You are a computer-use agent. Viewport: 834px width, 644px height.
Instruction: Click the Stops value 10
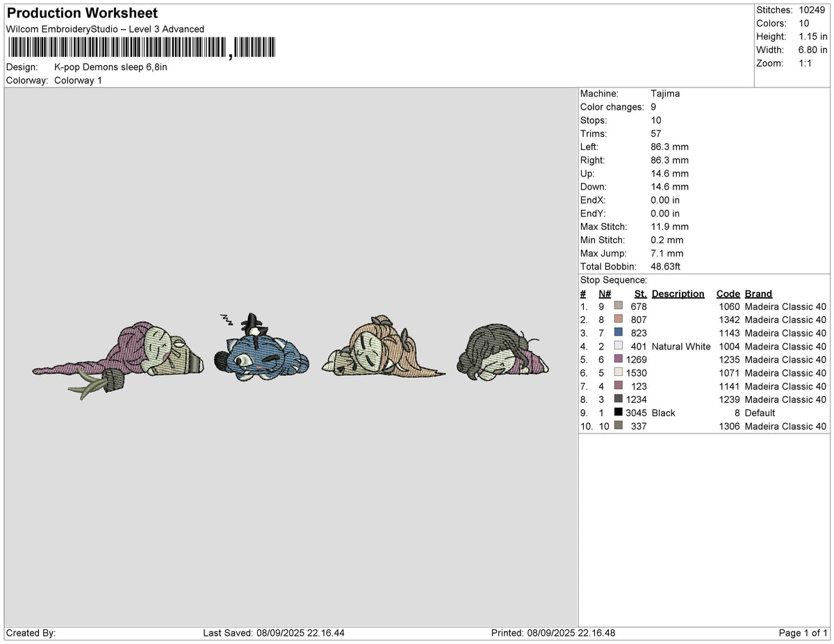656,120
